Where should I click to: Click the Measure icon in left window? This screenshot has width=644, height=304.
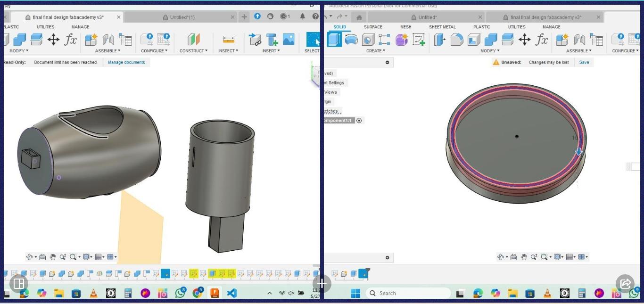point(229,40)
